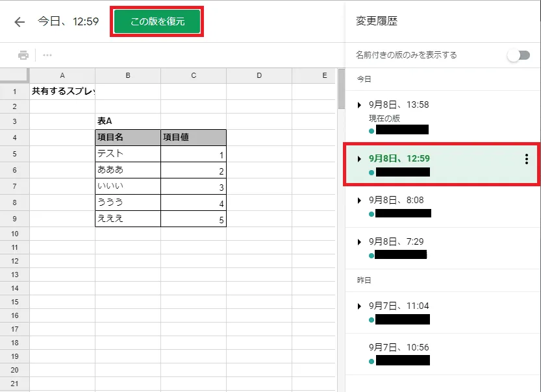
Task: Select row 10 header
Action: pos(14,234)
